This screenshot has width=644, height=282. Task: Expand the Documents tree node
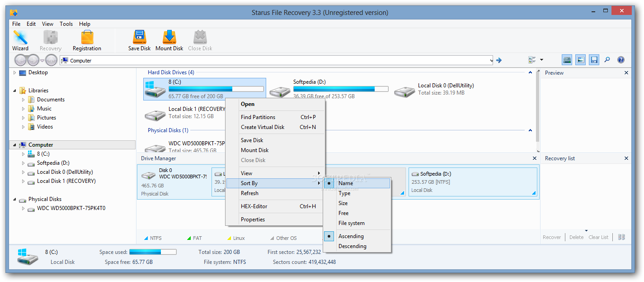(24, 100)
